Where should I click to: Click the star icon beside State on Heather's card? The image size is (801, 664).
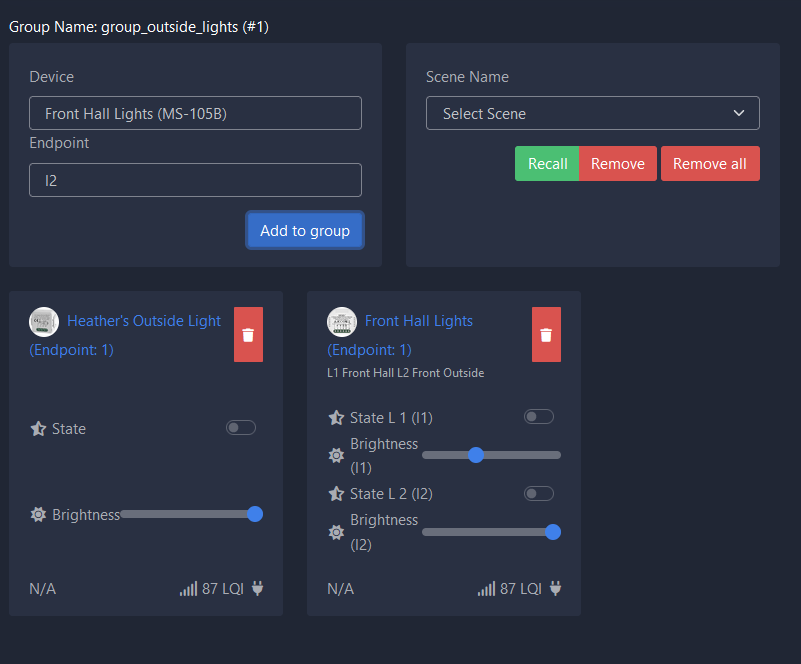pos(38,427)
